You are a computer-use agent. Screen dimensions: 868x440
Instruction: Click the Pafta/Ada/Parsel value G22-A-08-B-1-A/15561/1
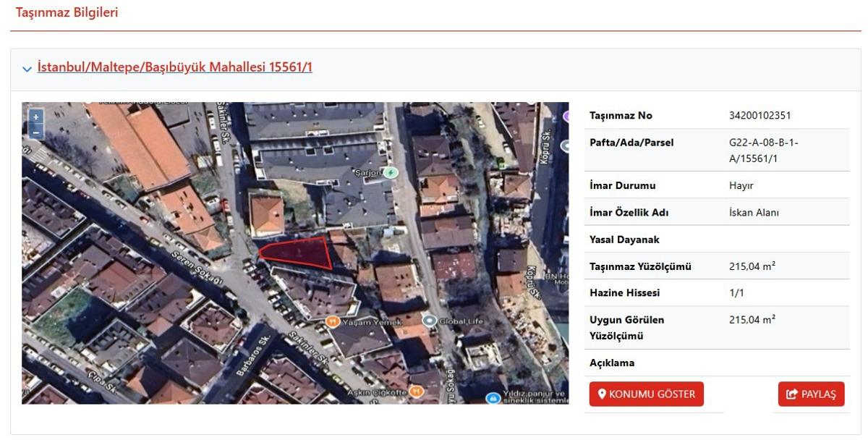763,151
